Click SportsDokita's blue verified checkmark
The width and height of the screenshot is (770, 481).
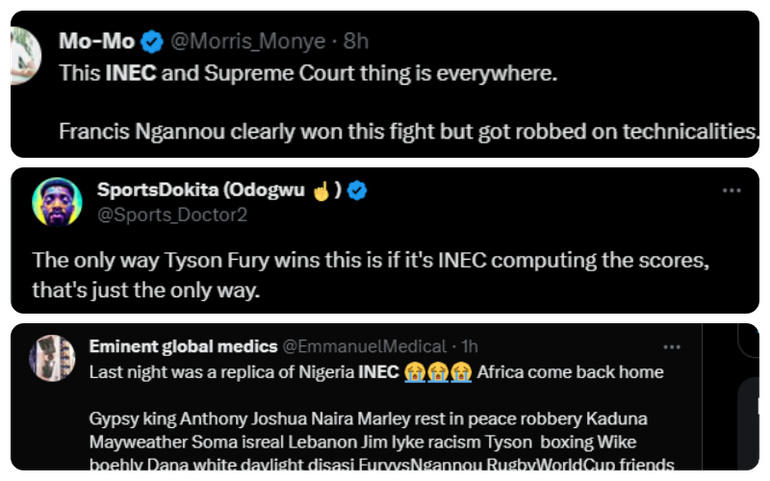[x=356, y=190]
